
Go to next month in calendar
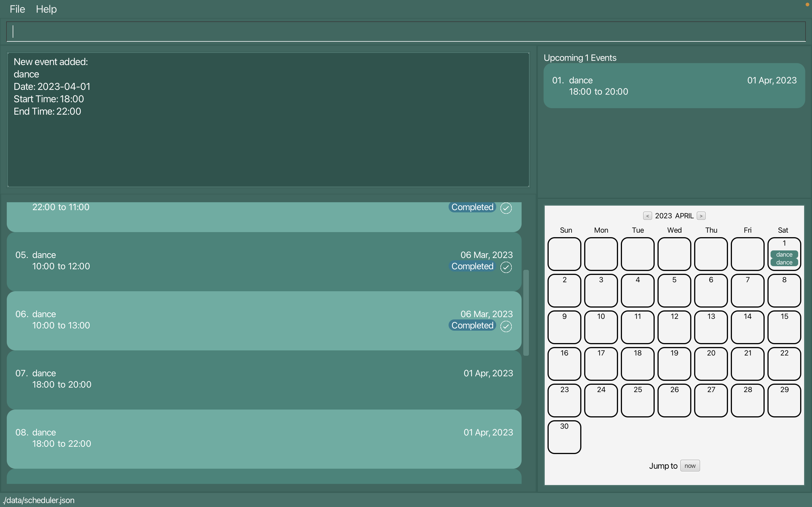[x=701, y=216]
